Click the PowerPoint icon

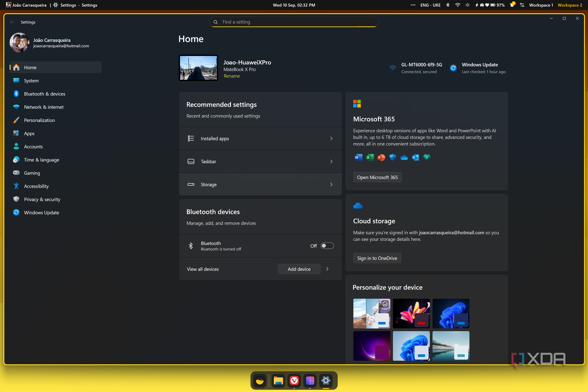381,157
